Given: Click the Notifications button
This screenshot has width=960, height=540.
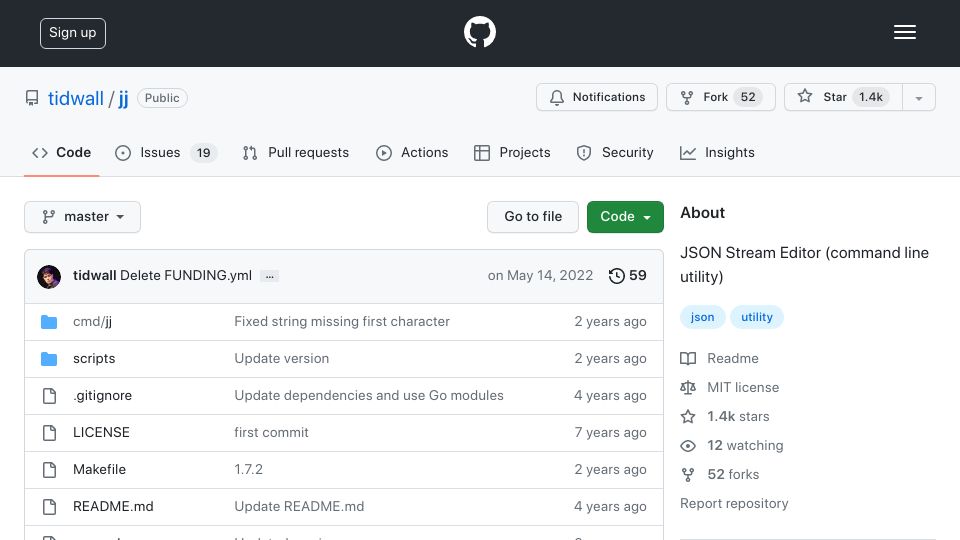Looking at the screenshot, I should [597, 97].
